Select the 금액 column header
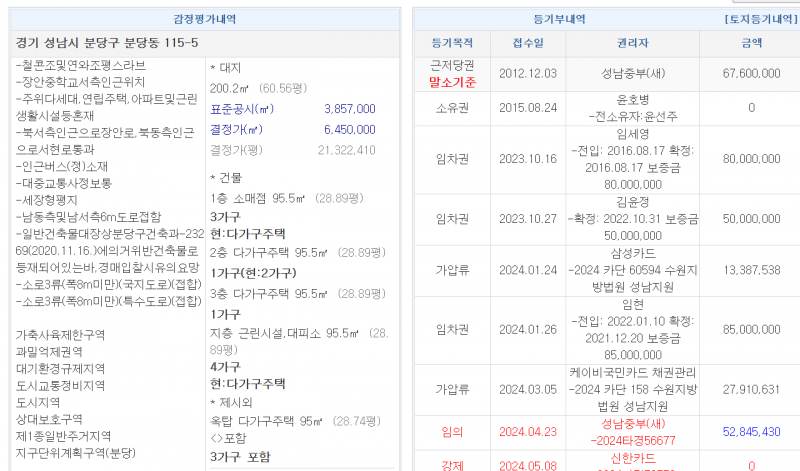The height and width of the screenshot is (471, 800). point(750,43)
